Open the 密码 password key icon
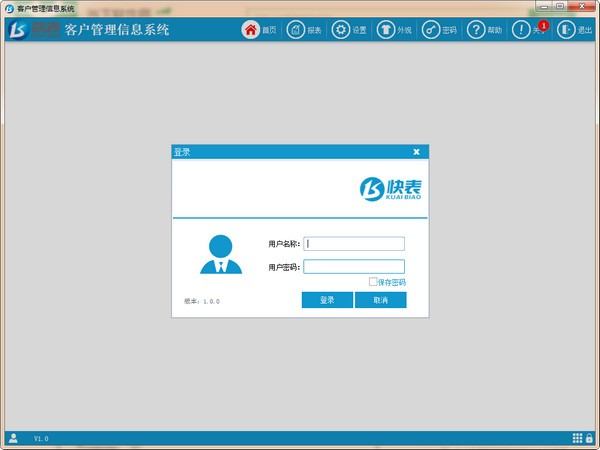 pos(431,30)
